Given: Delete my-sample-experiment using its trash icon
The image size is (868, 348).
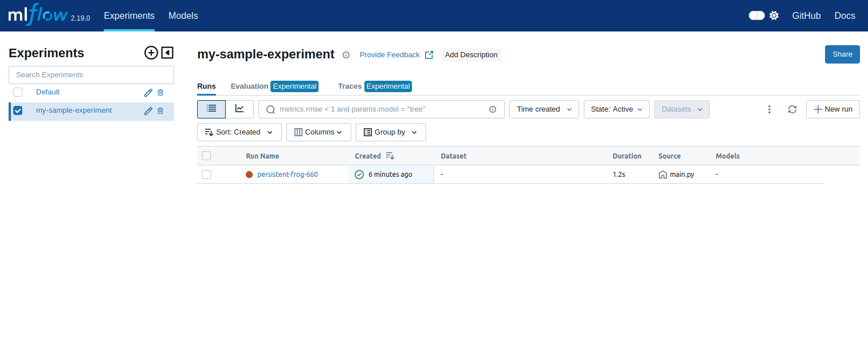Looking at the screenshot, I should pyautogui.click(x=160, y=111).
